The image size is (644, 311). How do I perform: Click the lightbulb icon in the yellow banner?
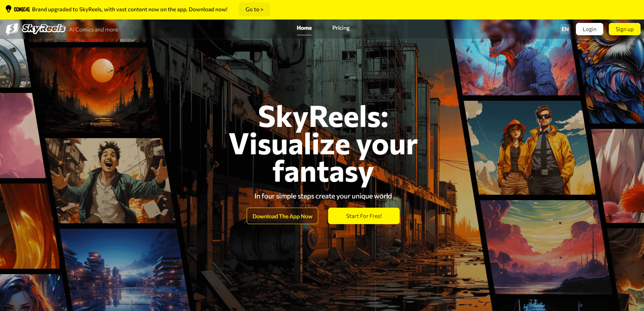coord(9,9)
